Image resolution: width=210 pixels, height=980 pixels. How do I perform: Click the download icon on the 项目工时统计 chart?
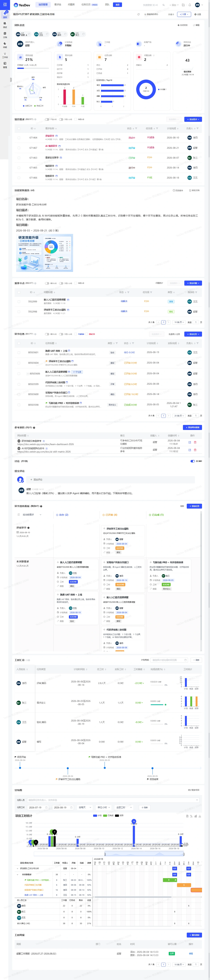point(200,816)
